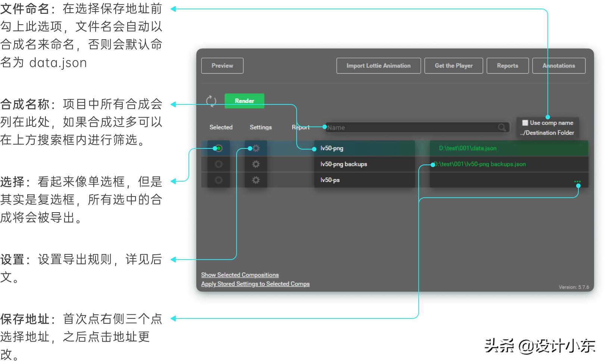This screenshot has height=364, width=606.
Task: Click Show Selected Compositions link
Action: (240, 275)
